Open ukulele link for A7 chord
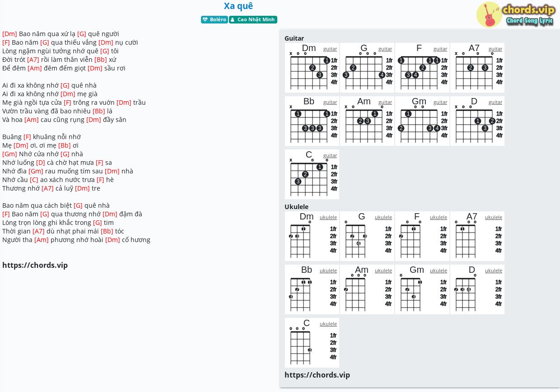560x392 pixels. tap(494, 217)
